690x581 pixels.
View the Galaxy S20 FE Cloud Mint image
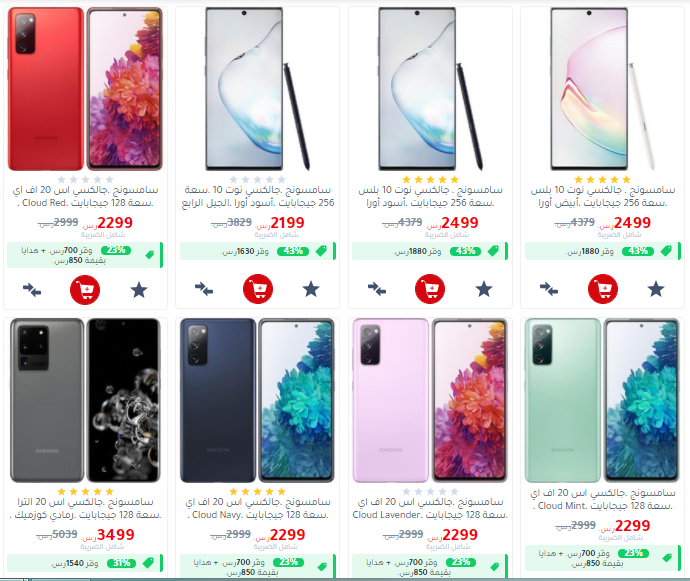[602, 401]
